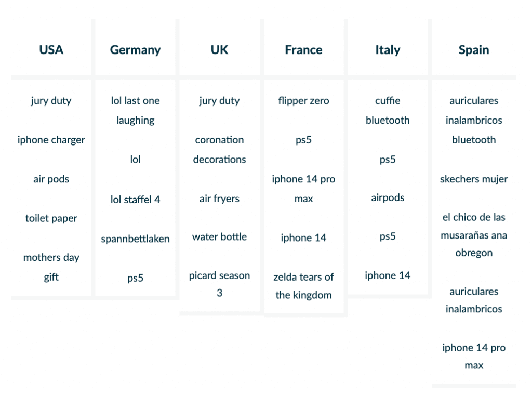Select the "toilet paper" entry
Viewport: 532px width, 396px height.
pyautogui.click(x=51, y=218)
